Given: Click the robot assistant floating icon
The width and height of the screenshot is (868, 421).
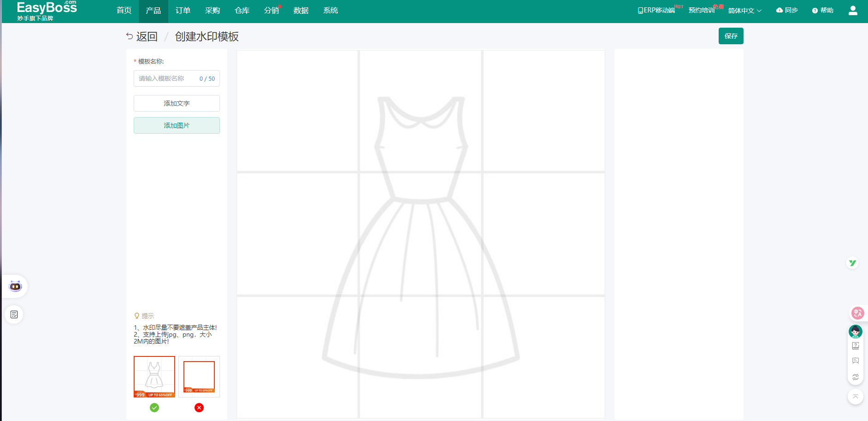Looking at the screenshot, I should [x=15, y=286].
